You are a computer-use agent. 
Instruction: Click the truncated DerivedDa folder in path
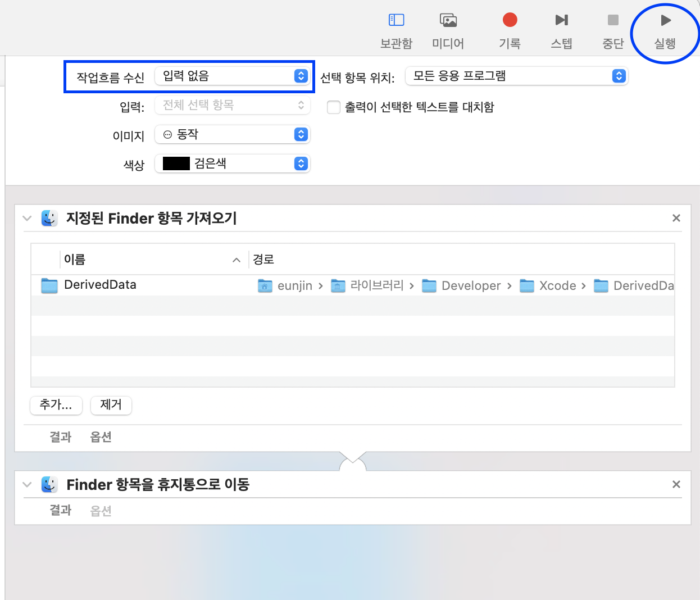634,285
